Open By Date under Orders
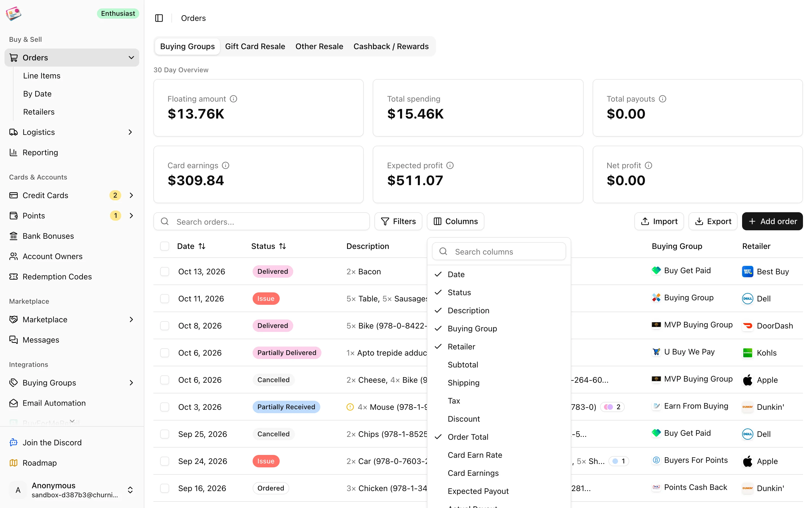This screenshot has width=812, height=508. (37, 94)
